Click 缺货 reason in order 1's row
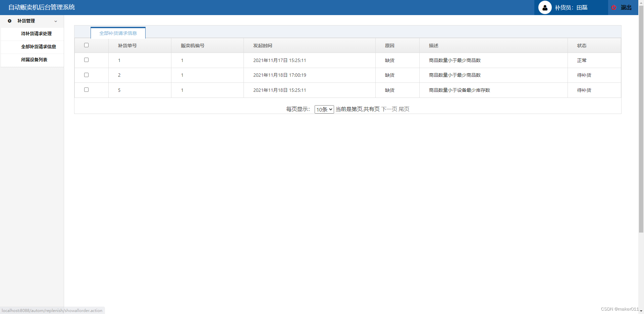Viewport: 644px width, 314px height. (389, 60)
